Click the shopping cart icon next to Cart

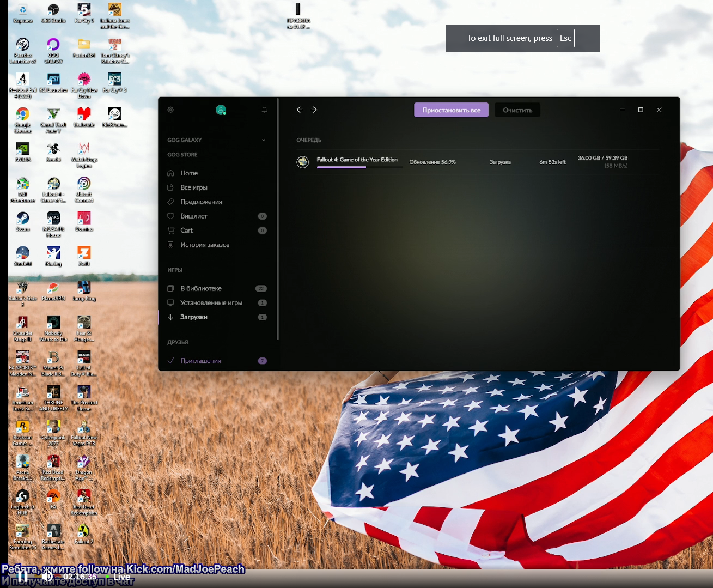click(170, 230)
